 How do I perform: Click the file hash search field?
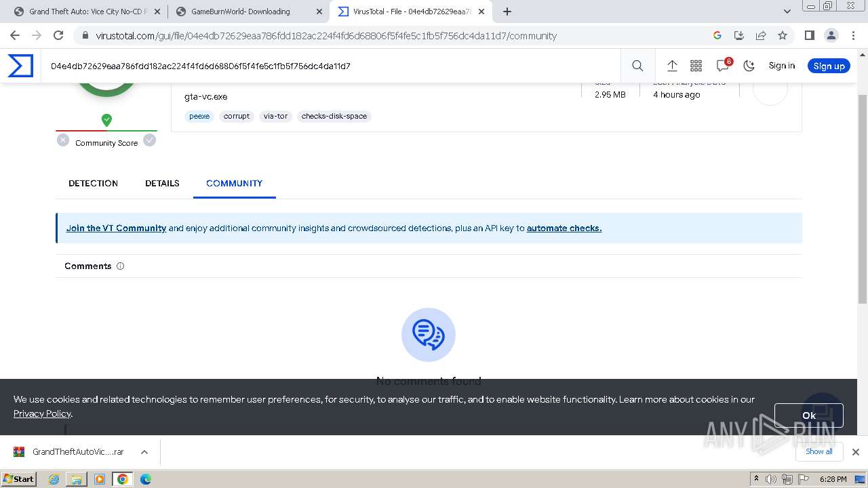point(332,66)
